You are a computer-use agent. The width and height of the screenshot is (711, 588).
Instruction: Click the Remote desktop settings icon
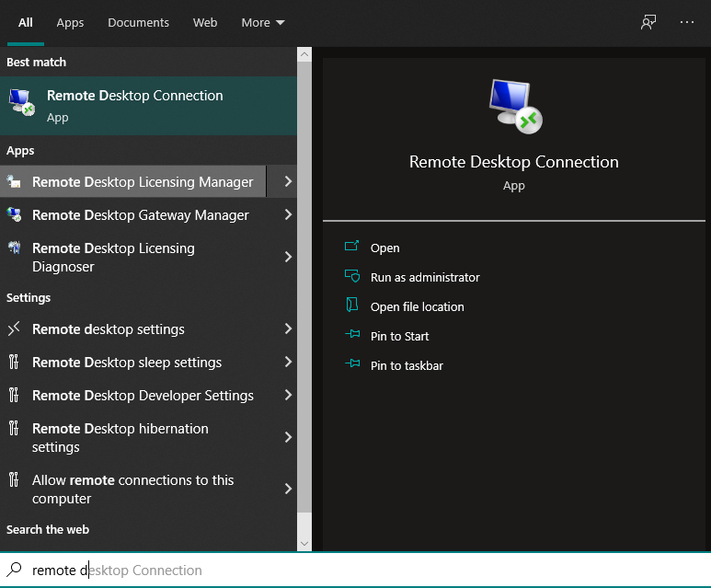pyautogui.click(x=14, y=329)
